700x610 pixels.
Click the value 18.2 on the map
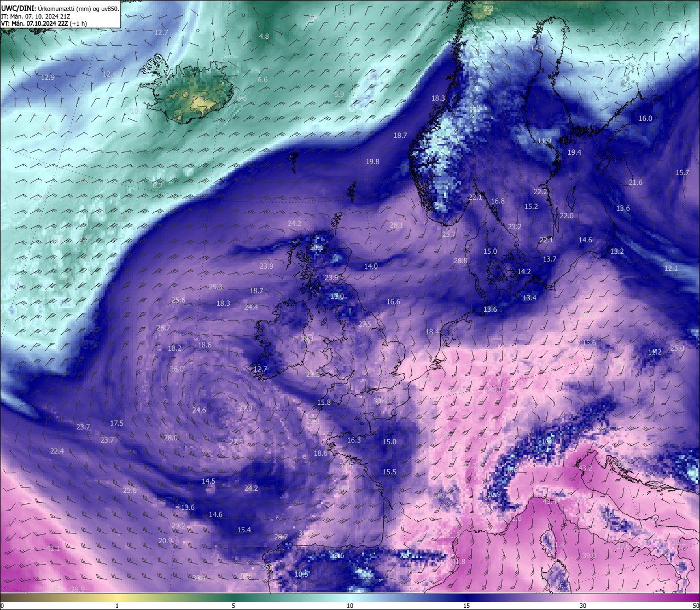click(174, 348)
